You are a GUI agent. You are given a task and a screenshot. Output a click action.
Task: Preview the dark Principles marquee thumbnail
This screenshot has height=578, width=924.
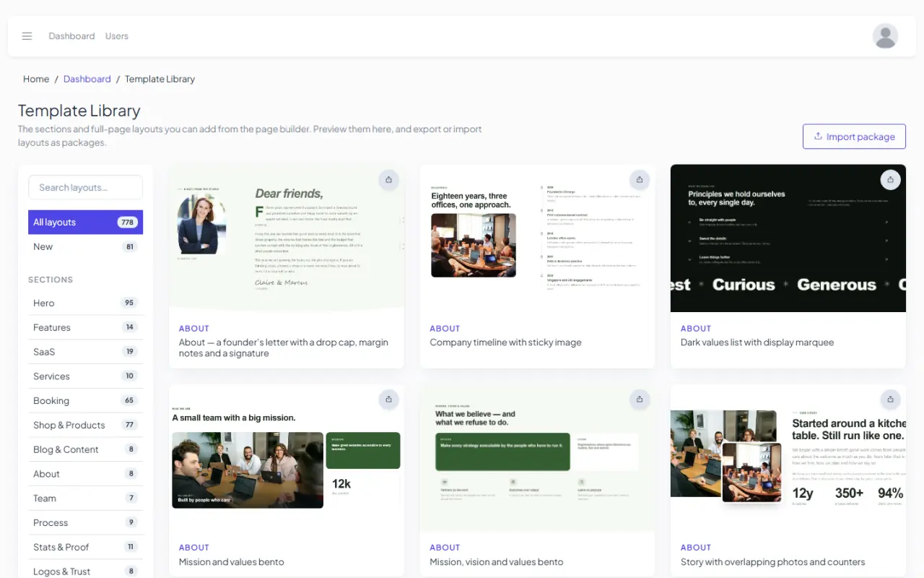788,238
